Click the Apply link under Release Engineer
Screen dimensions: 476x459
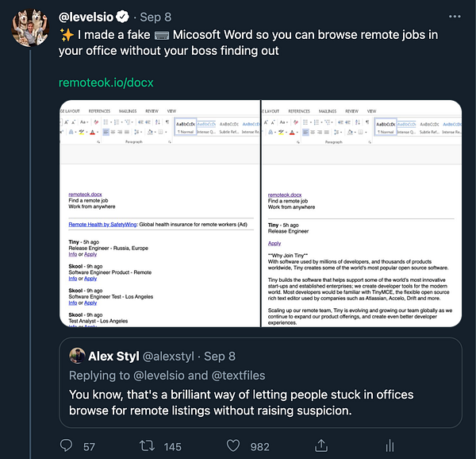pos(274,243)
